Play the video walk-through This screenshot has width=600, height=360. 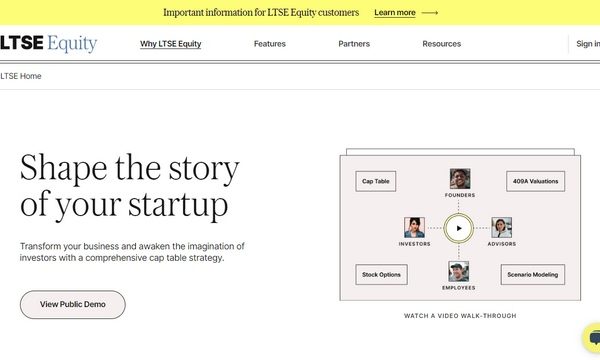tap(458, 228)
